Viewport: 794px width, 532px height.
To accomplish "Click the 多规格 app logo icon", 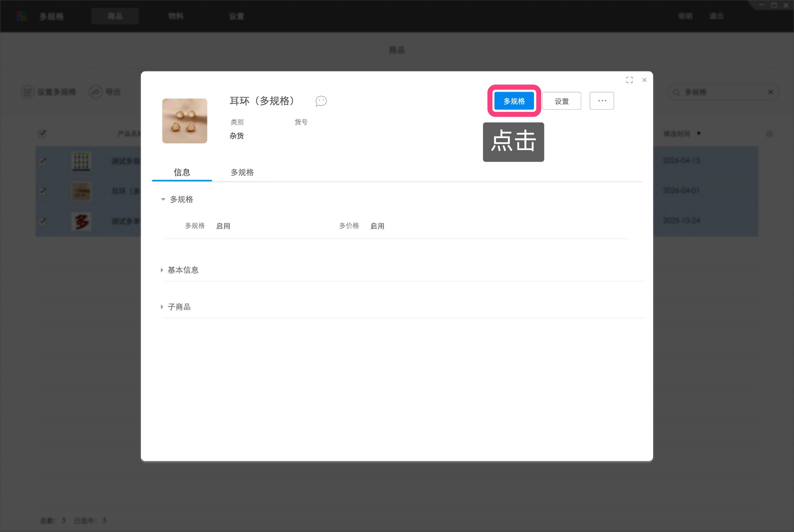I will 22,16.
